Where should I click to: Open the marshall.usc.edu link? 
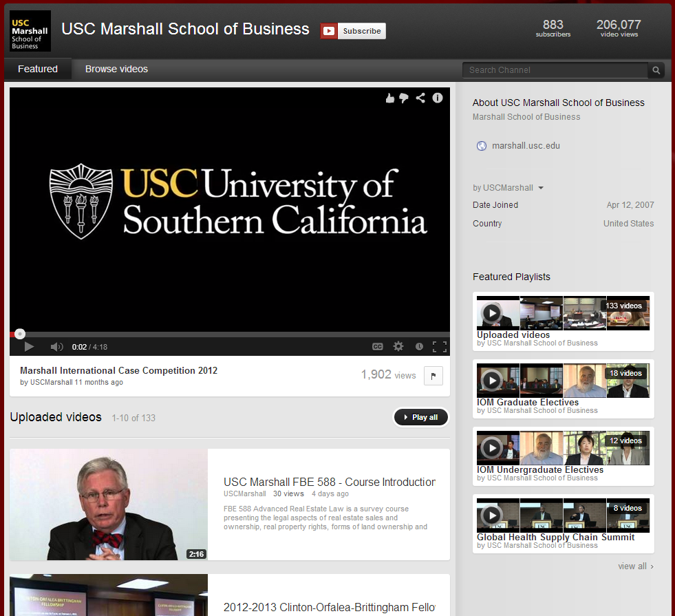pos(526,146)
